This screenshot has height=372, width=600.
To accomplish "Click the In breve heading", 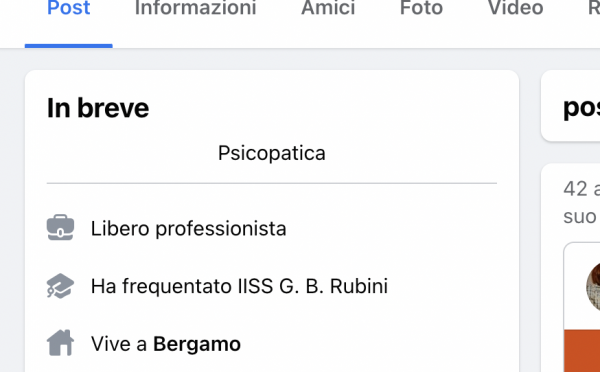I will (x=98, y=108).
